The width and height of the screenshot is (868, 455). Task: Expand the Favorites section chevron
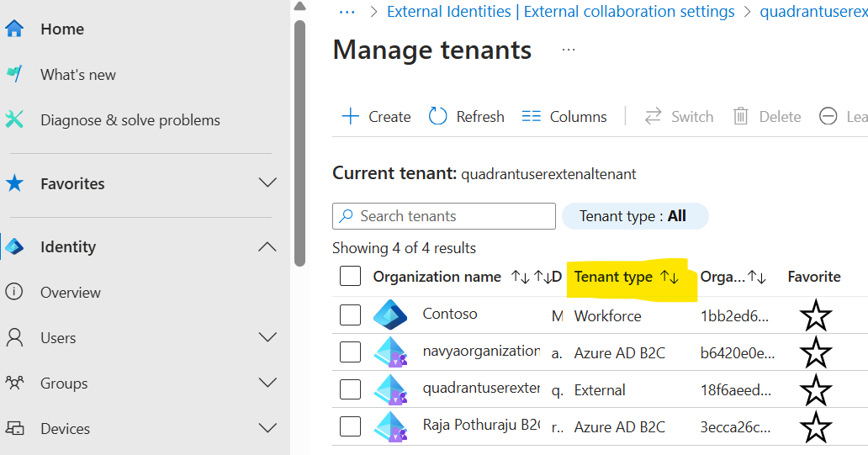[268, 183]
